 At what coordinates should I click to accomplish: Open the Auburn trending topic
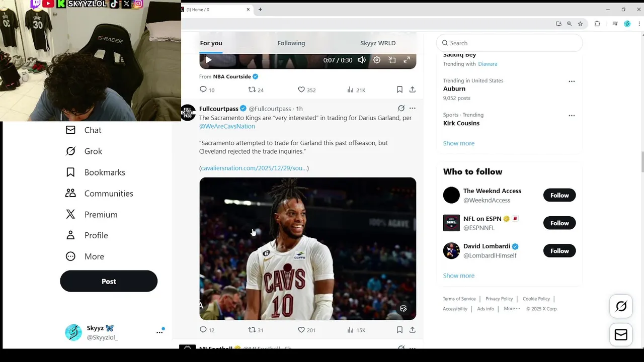(454, 89)
